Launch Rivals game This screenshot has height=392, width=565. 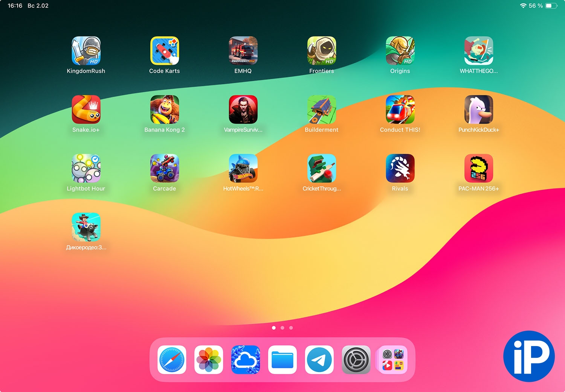click(x=400, y=168)
